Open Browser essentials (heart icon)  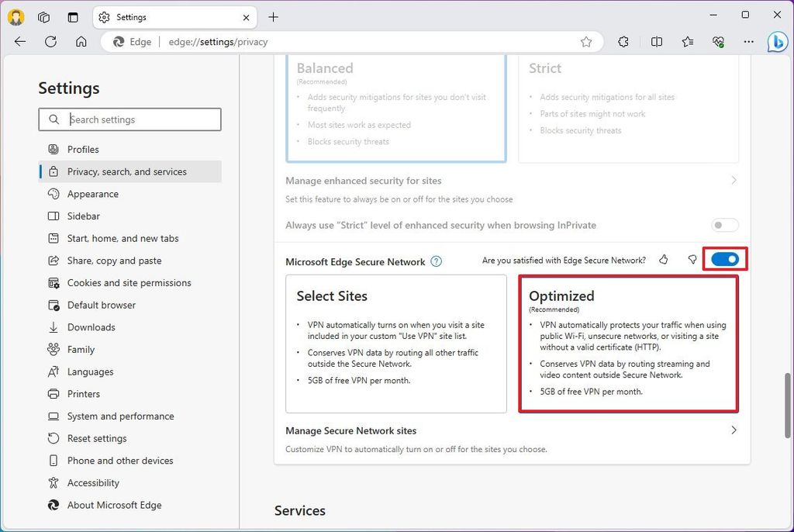719,42
